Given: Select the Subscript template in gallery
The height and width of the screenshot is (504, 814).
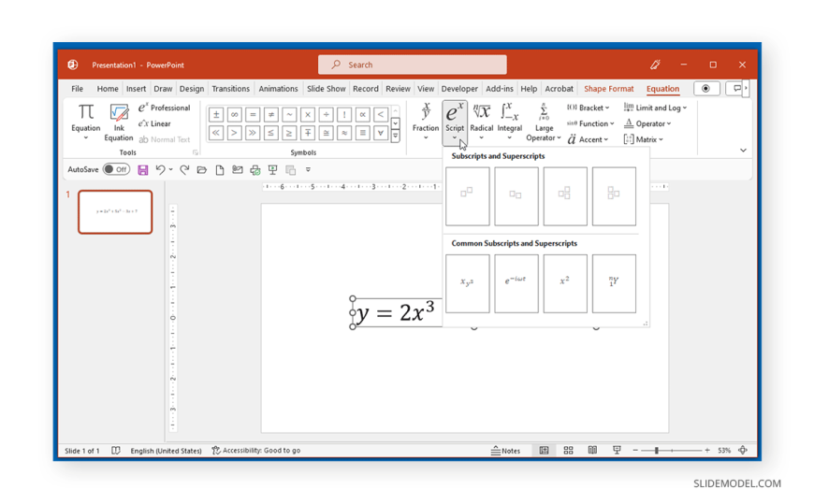Looking at the screenshot, I should pos(516,196).
